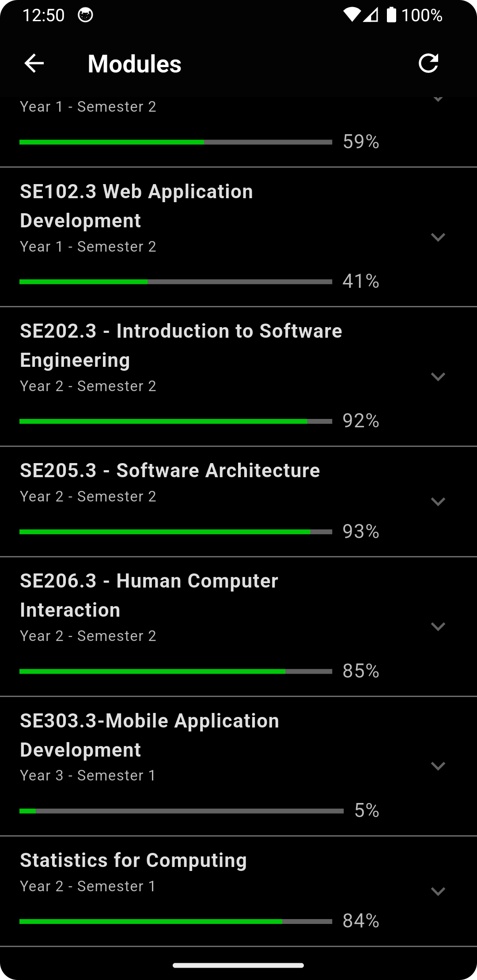Expand the SE303.3 Mobile Application Development chevron
This screenshot has width=477, height=980.
tap(438, 766)
